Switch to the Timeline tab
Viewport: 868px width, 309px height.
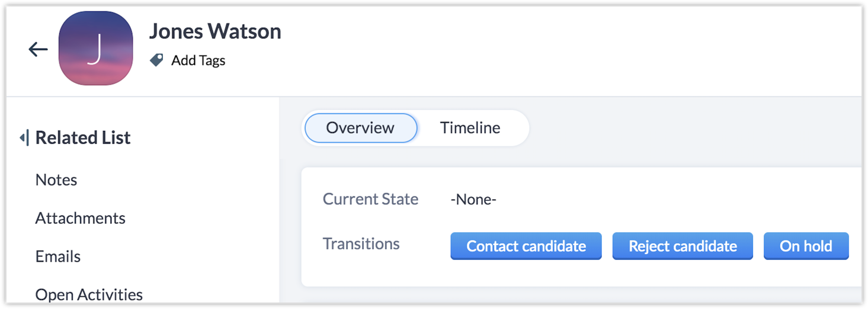tap(470, 128)
